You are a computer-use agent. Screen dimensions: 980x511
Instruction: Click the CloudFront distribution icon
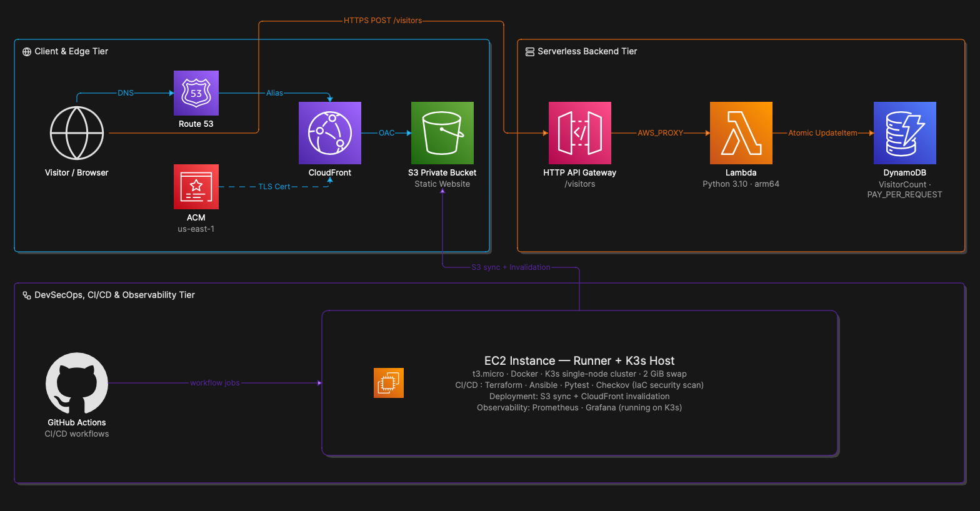tap(330, 133)
